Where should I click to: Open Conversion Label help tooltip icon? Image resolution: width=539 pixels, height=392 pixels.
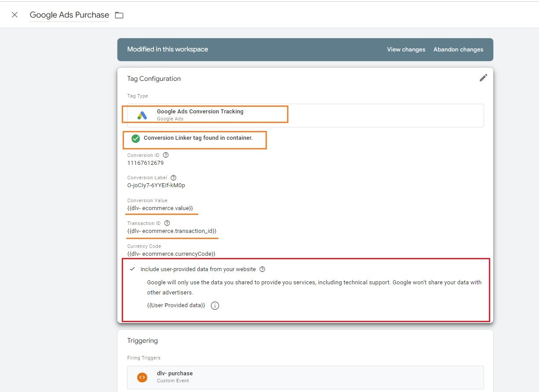[173, 178]
